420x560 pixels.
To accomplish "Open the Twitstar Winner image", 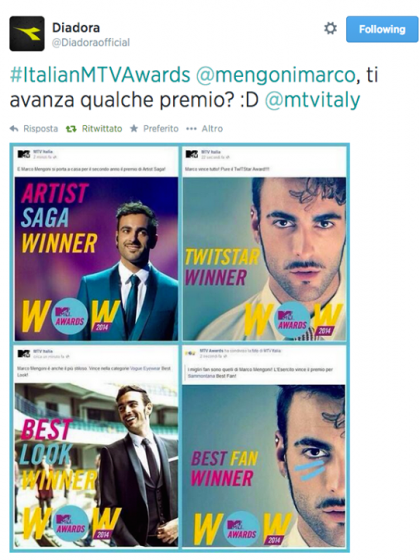I will [x=264, y=259].
